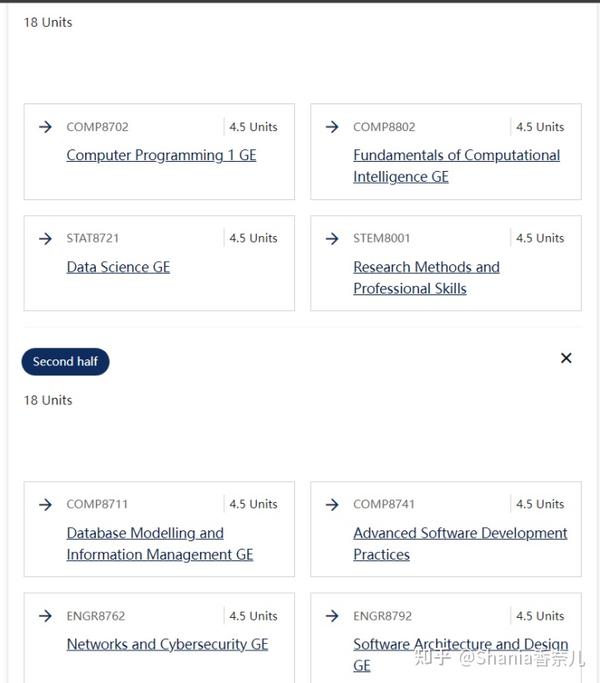Open the Data Science GE course

tap(118, 267)
